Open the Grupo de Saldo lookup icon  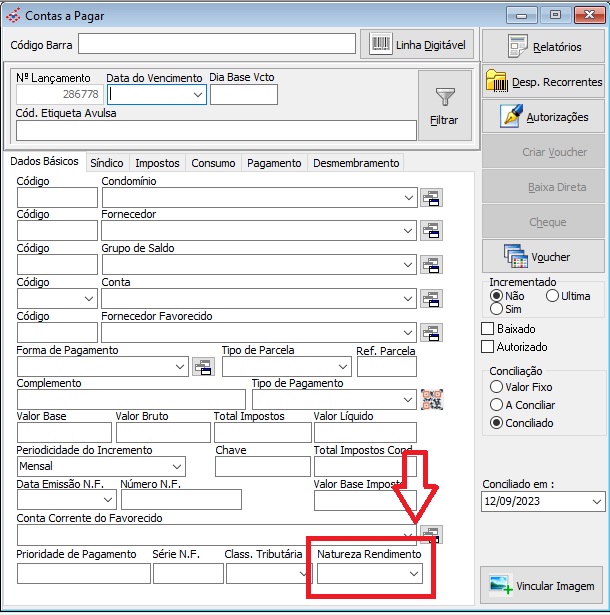pos(431,265)
